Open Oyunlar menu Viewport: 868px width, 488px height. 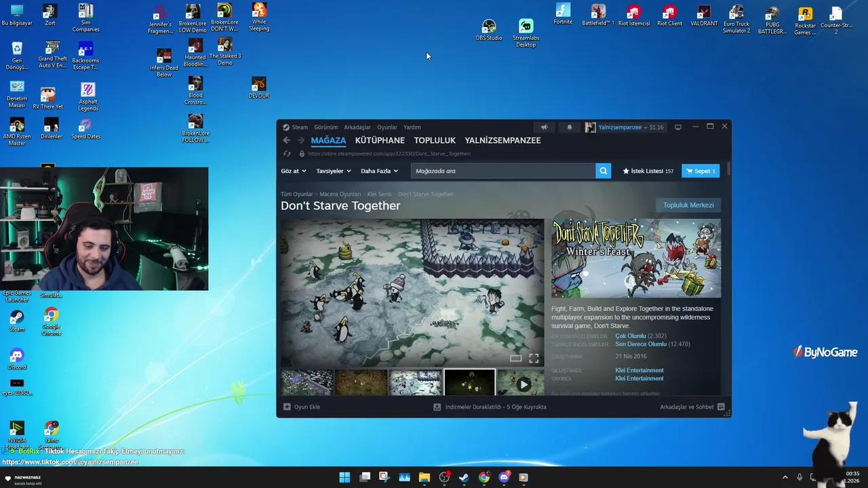[387, 127]
